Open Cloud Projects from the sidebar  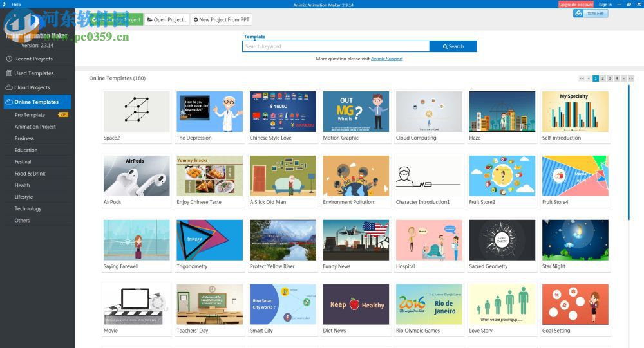32,87
